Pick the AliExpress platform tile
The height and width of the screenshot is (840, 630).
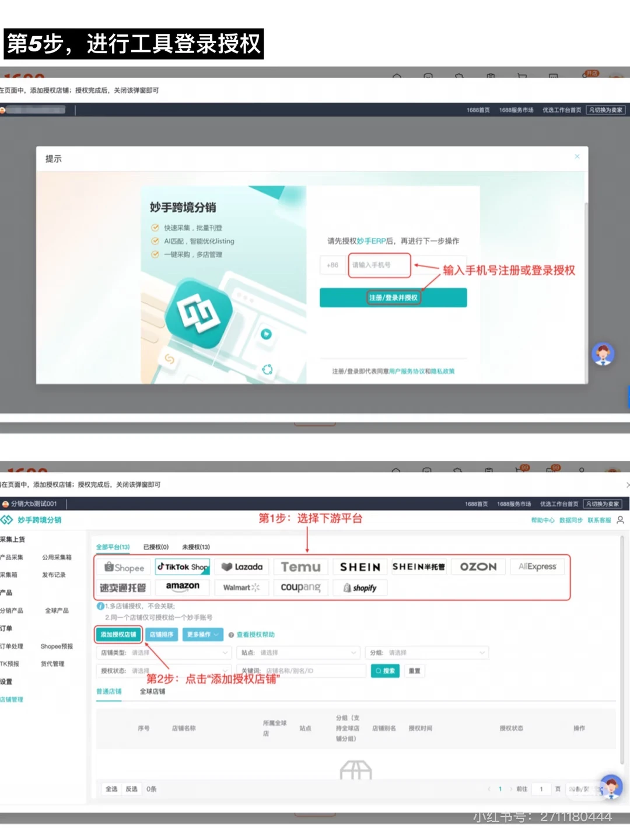coord(537,566)
